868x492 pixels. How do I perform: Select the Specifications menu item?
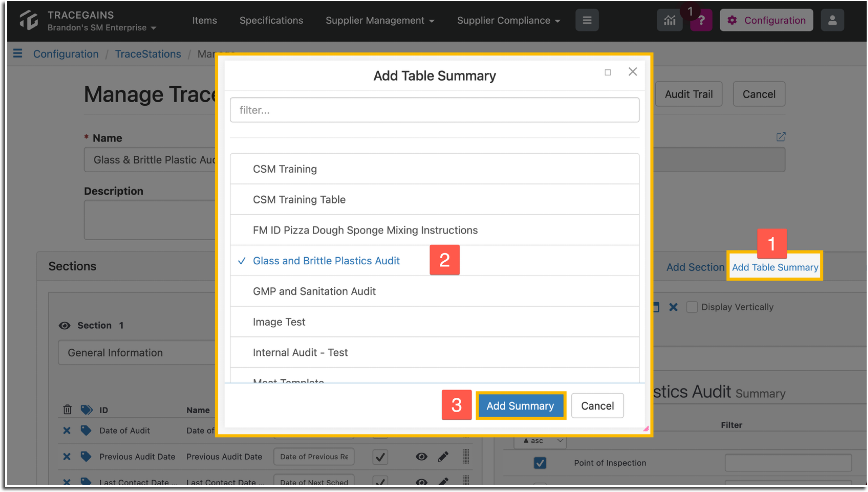tap(271, 20)
